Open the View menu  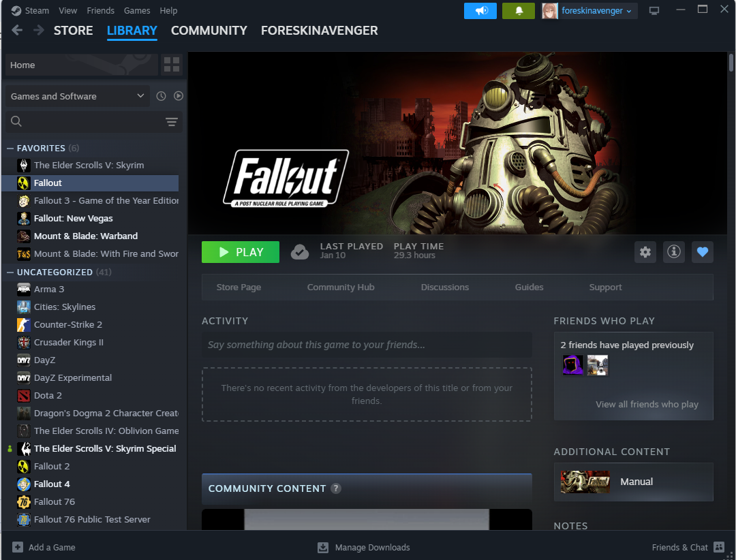point(67,10)
